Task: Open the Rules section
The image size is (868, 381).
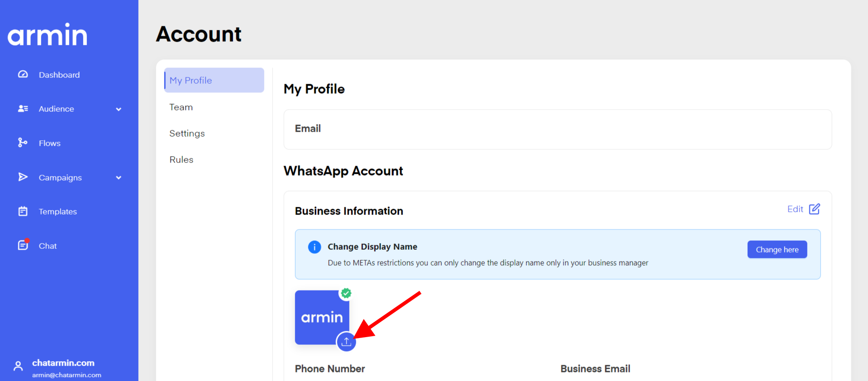Action: pos(181,160)
